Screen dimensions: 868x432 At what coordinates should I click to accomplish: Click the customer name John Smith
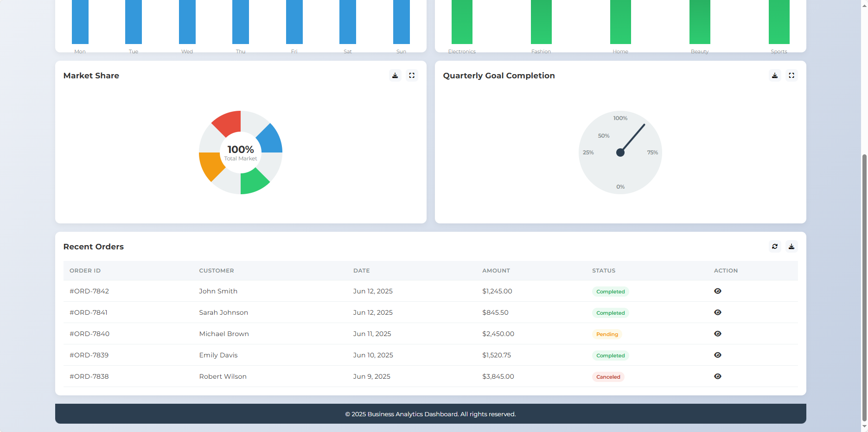[218, 291]
